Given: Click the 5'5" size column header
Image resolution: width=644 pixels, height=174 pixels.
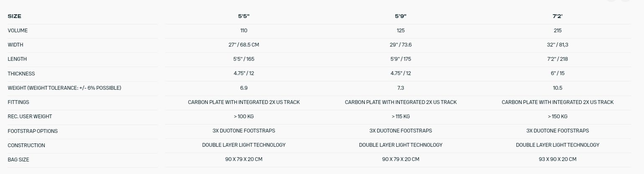Looking at the screenshot, I should tap(244, 16).
